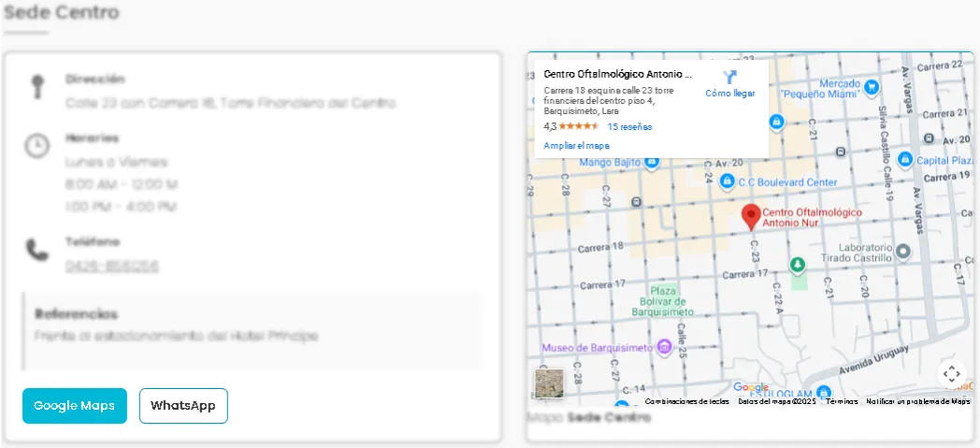This screenshot has height=448, width=980.
Task: Click Notificar un problema de Maps
Action: (917, 402)
